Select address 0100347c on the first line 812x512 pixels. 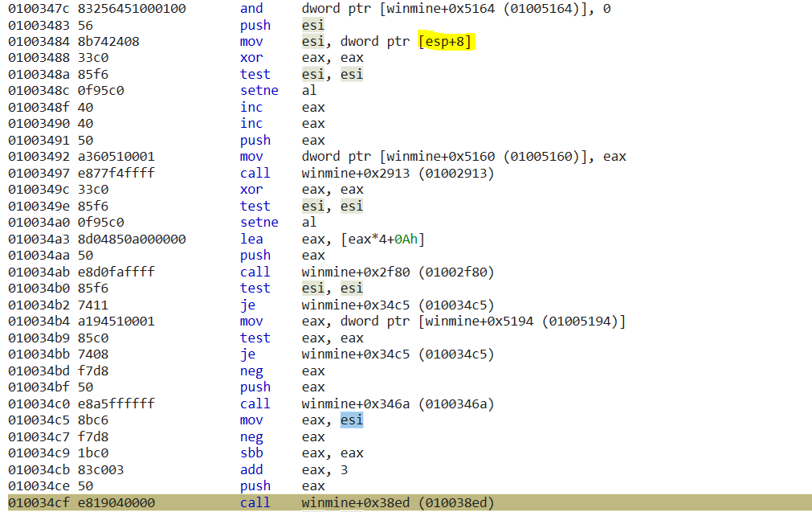(39, 9)
